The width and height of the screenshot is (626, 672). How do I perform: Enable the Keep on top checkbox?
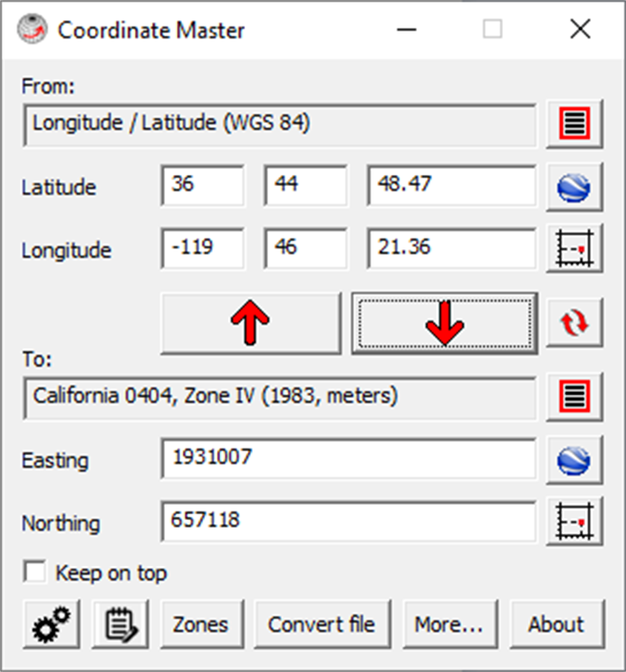click(x=35, y=572)
